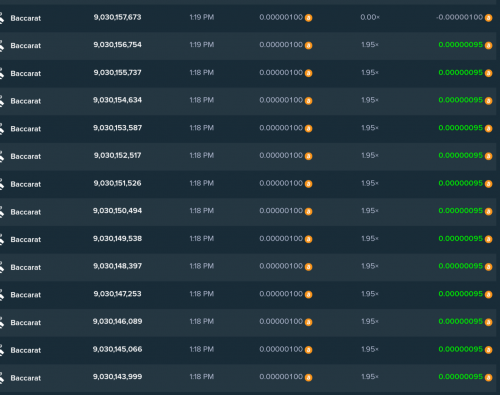The width and height of the screenshot is (500, 395).
Task: Click payout Bitcoin icon in row 9,030,154,634
Action: (488, 101)
